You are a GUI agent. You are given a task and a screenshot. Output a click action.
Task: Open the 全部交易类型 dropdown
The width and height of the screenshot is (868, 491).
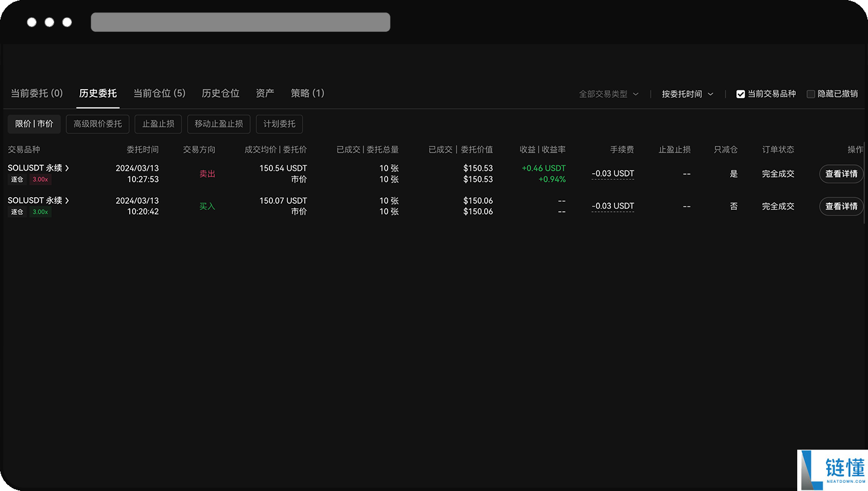(609, 93)
